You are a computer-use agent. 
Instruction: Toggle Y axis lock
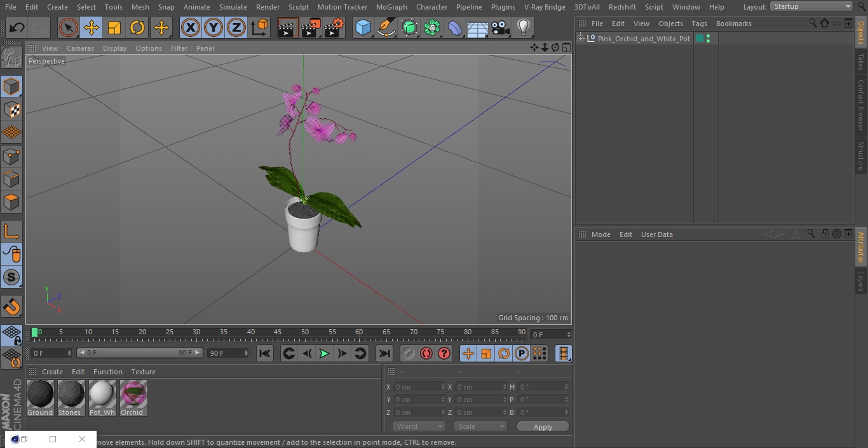click(214, 27)
